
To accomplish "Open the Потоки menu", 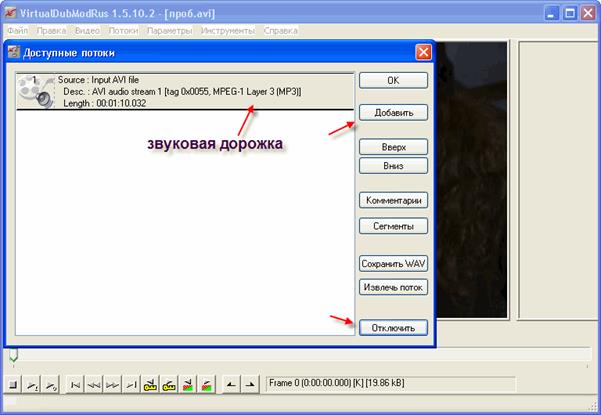I will pos(123,31).
